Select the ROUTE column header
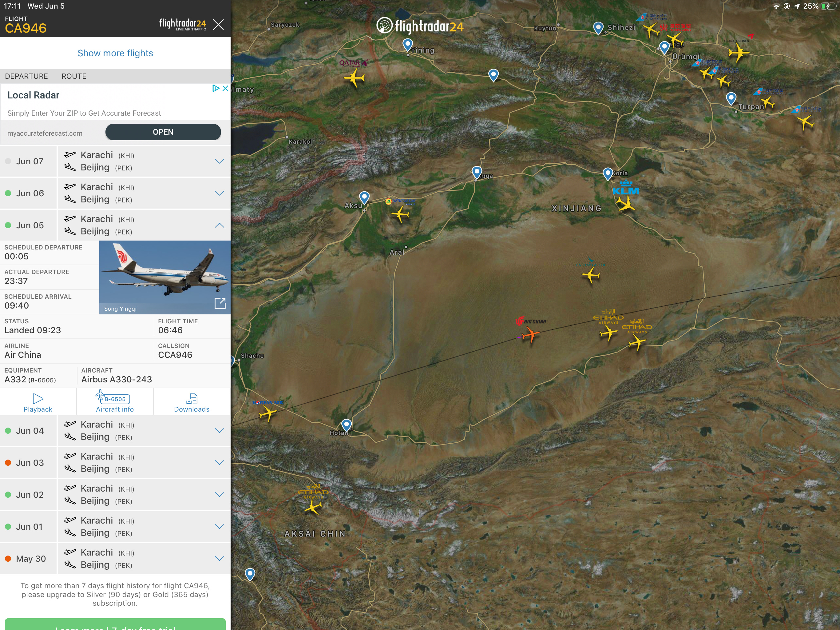Screen dimensions: 840x630 click(x=74, y=76)
